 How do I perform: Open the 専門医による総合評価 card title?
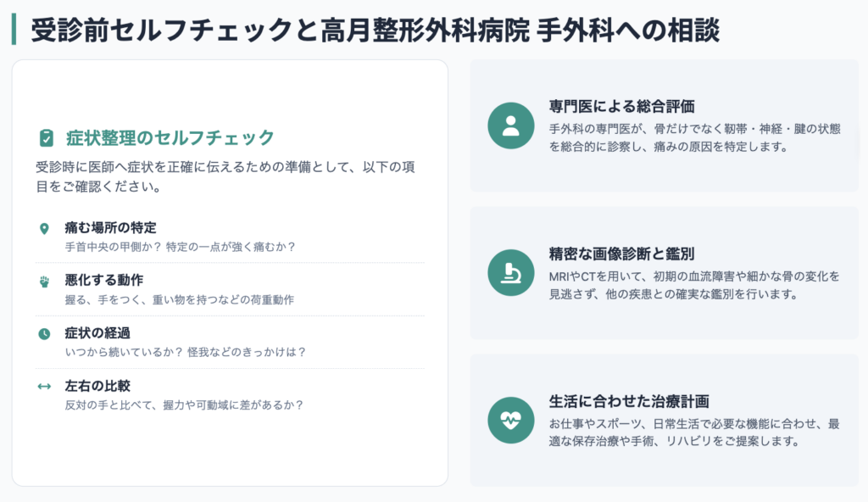point(621,106)
